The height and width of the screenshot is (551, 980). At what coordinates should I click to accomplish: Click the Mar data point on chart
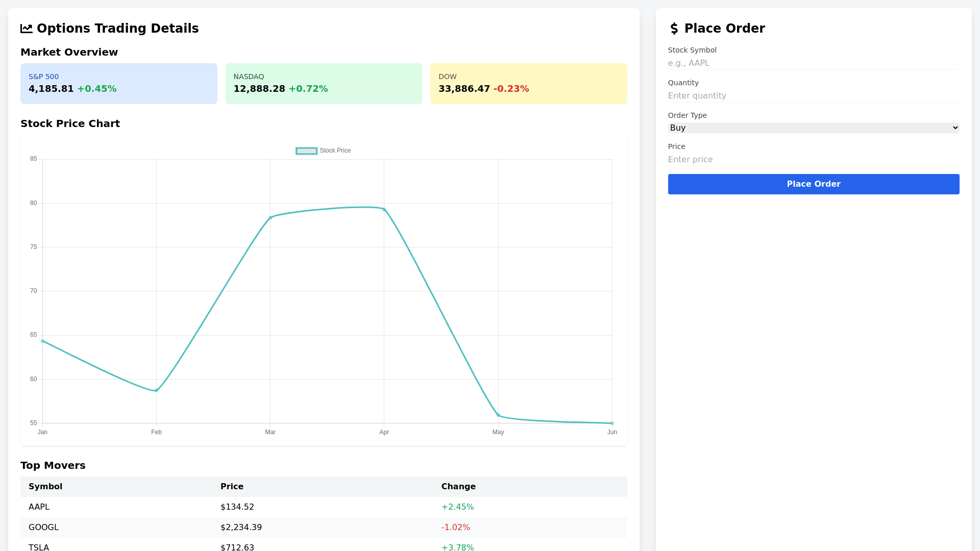click(271, 218)
